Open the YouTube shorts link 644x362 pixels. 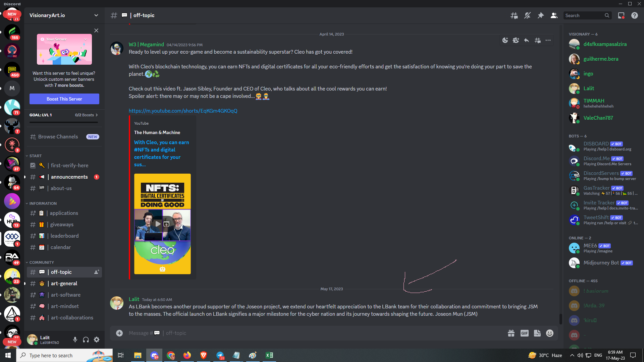coord(183,111)
